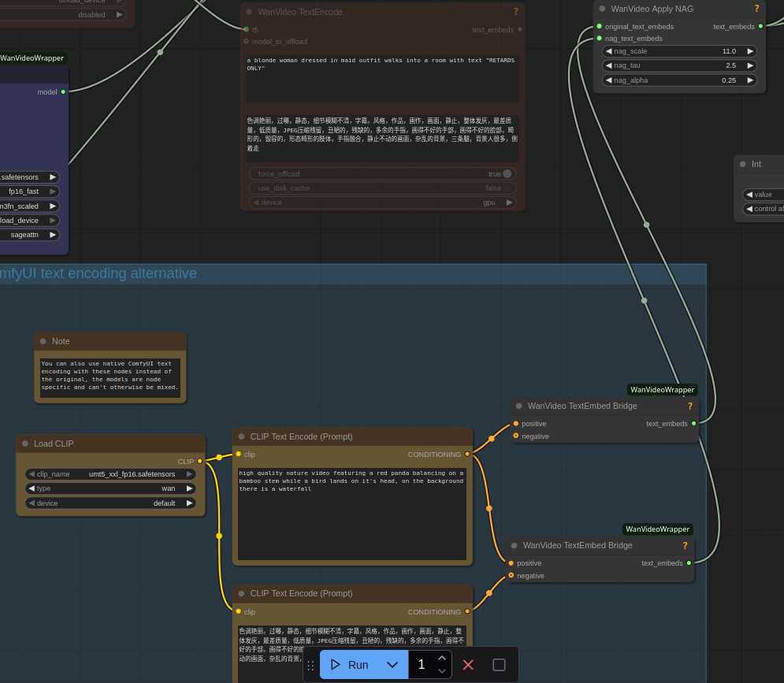Image resolution: width=784 pixels, height=683 pixels.
Task: Click the positive input on the upper TextEmbed Bridge
Action: [x=516, y=424]
